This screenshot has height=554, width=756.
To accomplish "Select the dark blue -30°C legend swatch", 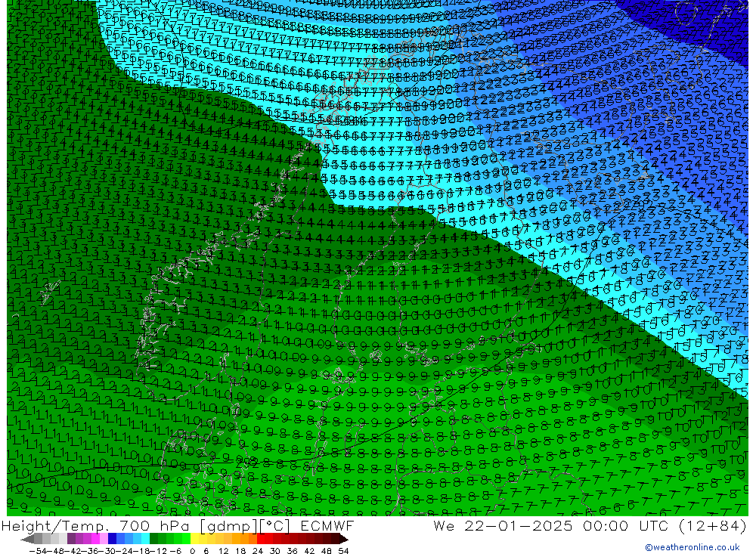I will pos(112,540).
